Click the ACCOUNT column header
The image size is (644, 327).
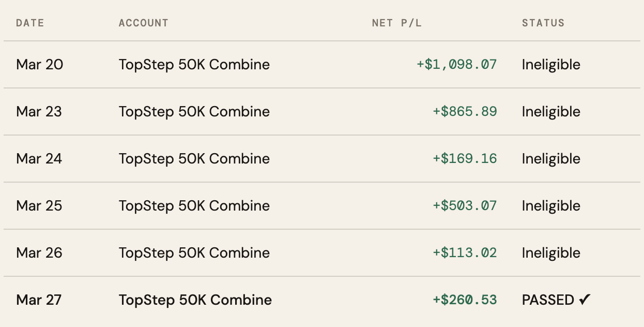click(143, 23)
